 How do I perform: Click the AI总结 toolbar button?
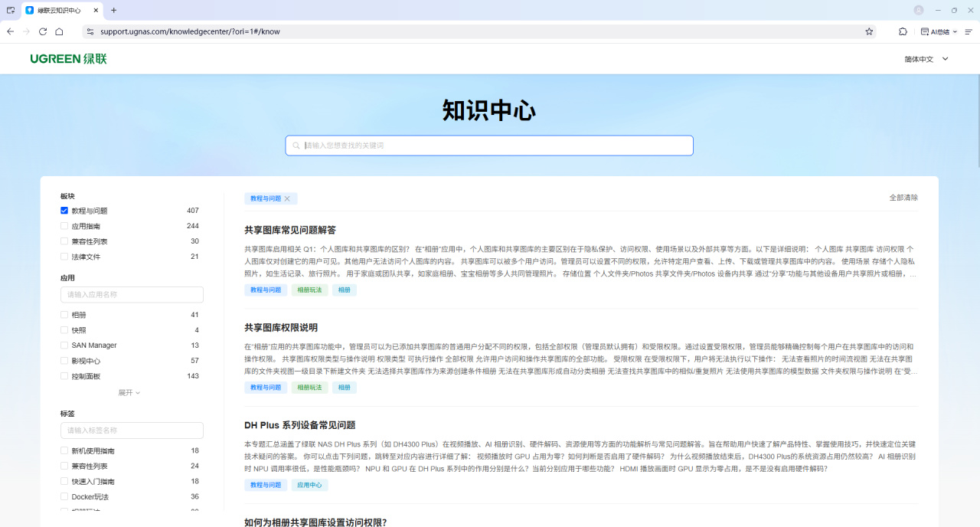pos(935,31)
